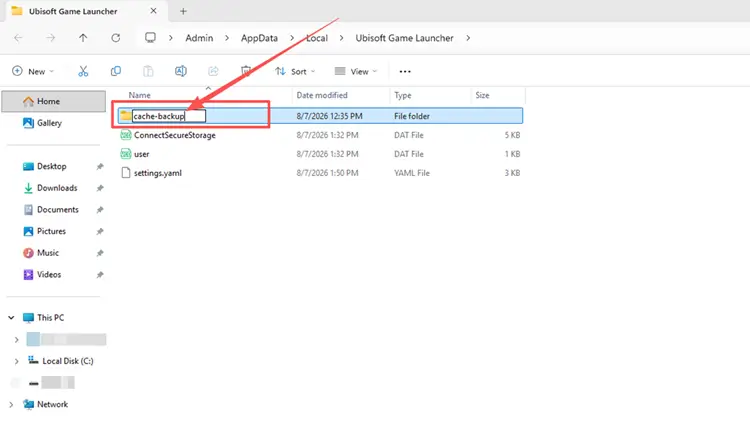750x443 pixels.
Task: Click the Copy icon in toolbar
Action: (116, 71)
